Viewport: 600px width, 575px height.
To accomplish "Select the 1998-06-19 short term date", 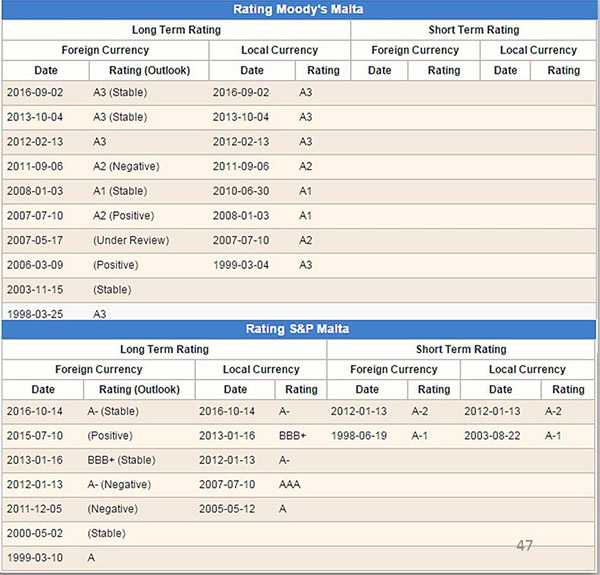I will 361,436.
